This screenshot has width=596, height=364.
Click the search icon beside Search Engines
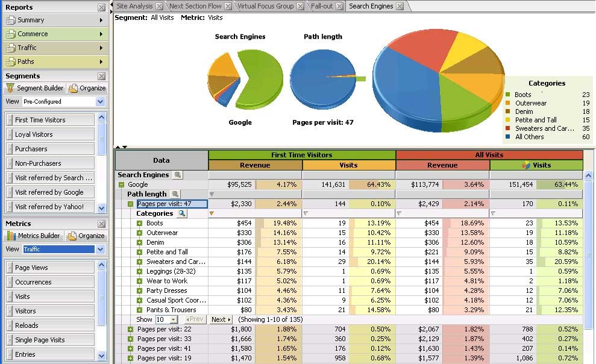[x=177, y=175]
